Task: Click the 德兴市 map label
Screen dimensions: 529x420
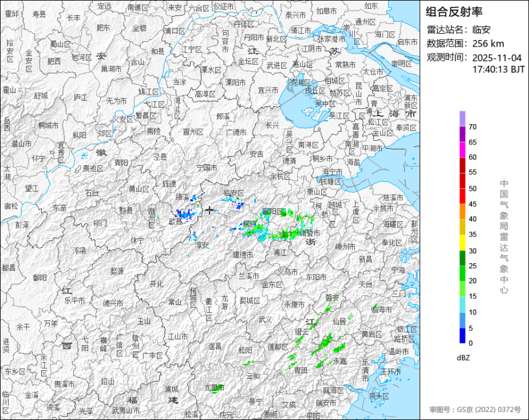Action: (113, 303)
